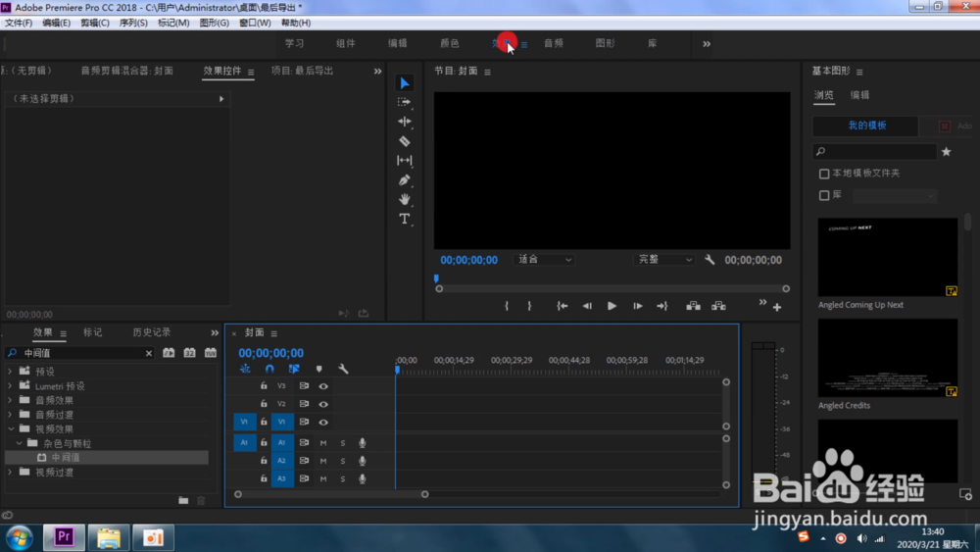Open playback resolution dropdown
This screenshot has width=980, height=552.
[664, 260]
